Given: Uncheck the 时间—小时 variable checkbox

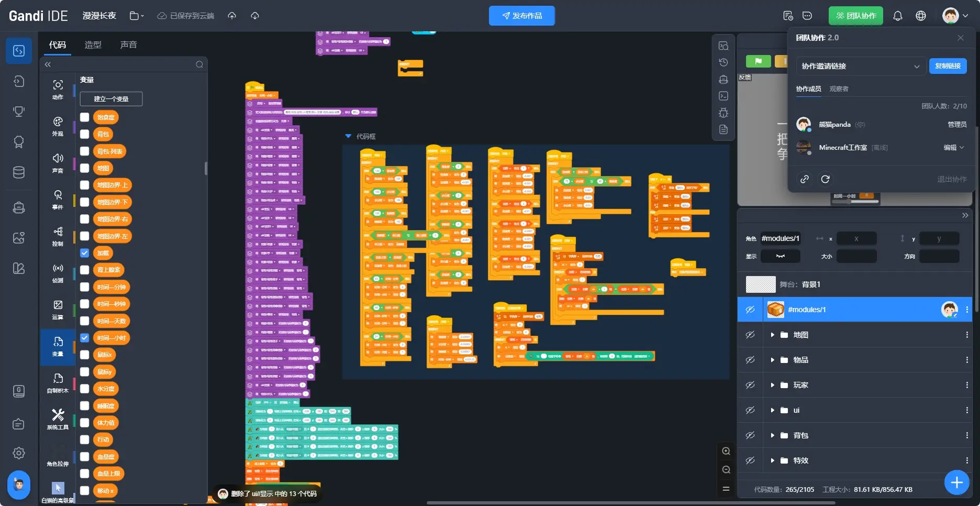Looking at the screenshot, I should click(x=84, y=338).
